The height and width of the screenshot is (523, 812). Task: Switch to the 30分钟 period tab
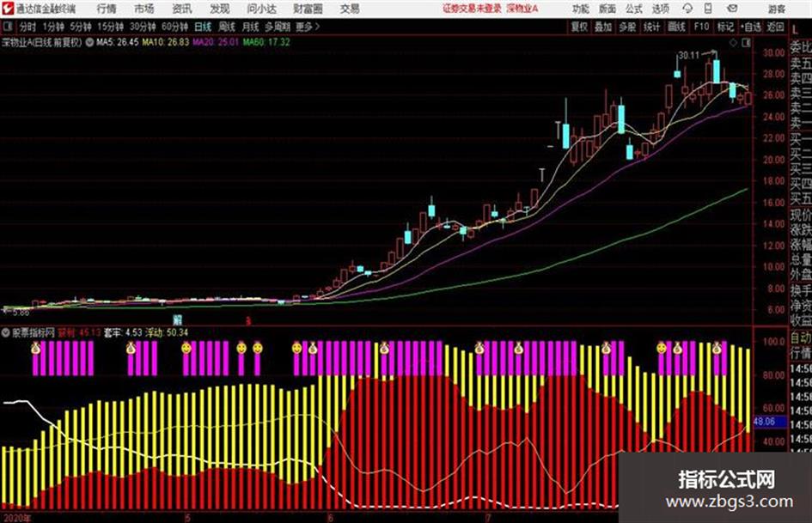143,27
